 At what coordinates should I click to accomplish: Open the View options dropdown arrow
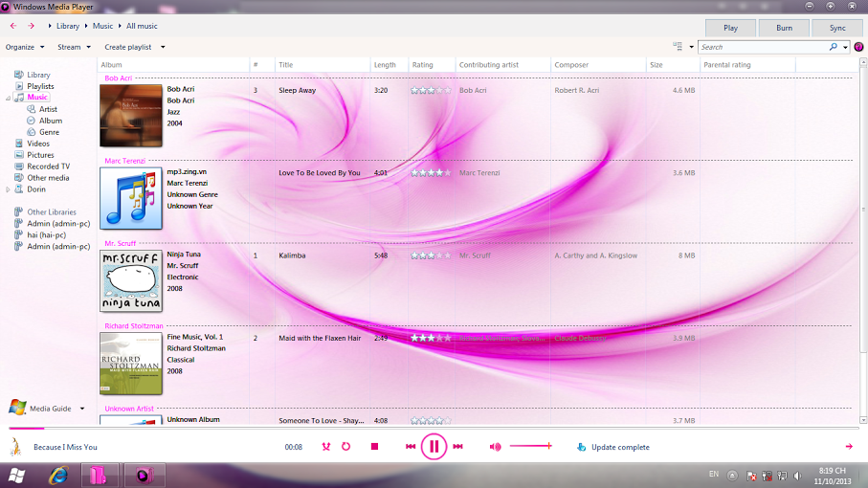[691, 47]
